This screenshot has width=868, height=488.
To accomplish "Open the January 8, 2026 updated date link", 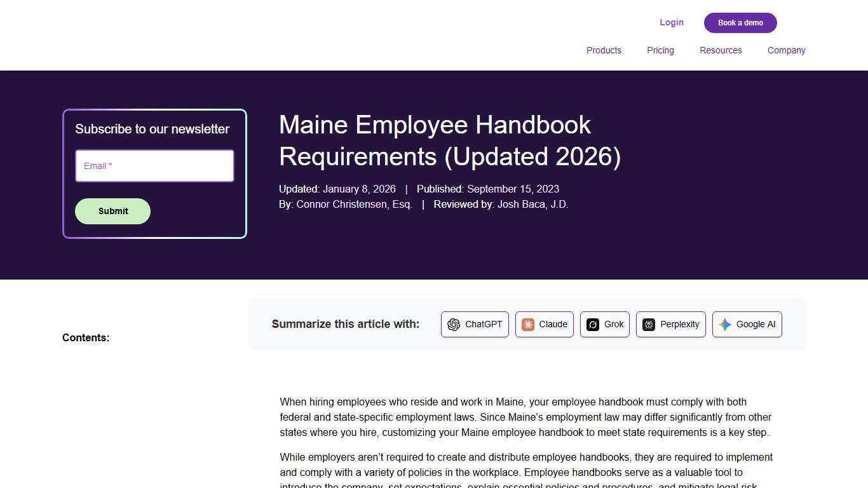I will click(x=360, y=189).
